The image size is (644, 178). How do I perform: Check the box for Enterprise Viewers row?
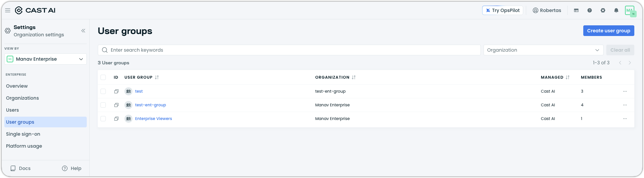pyautogui.click(x=103, y=119)
